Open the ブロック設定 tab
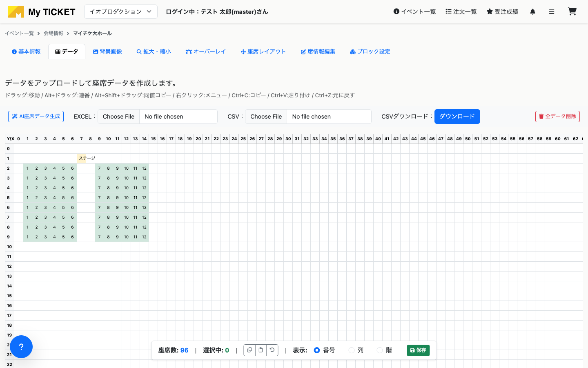Viewport: 588px width, 368px height. click(x=370, y=52)
